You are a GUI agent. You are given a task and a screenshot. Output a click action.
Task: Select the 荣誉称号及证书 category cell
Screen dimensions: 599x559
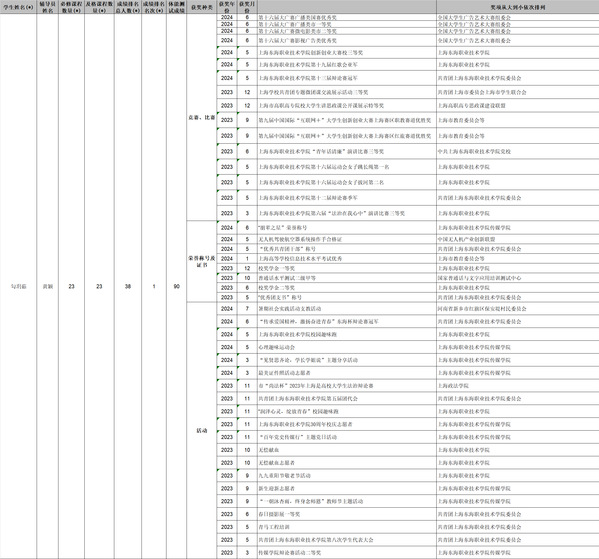click(x=202, y=261)
